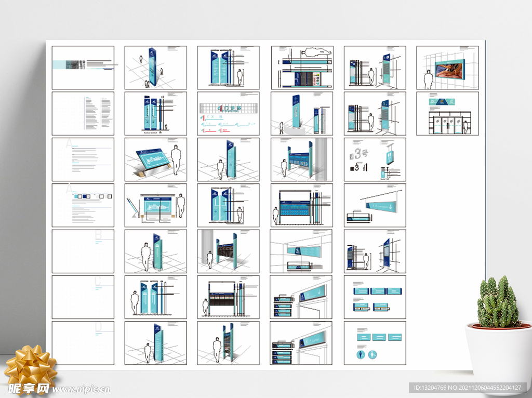Click the male restroom round icon
Viewport: 532px width, 398px height.
(x=361, y=355)
